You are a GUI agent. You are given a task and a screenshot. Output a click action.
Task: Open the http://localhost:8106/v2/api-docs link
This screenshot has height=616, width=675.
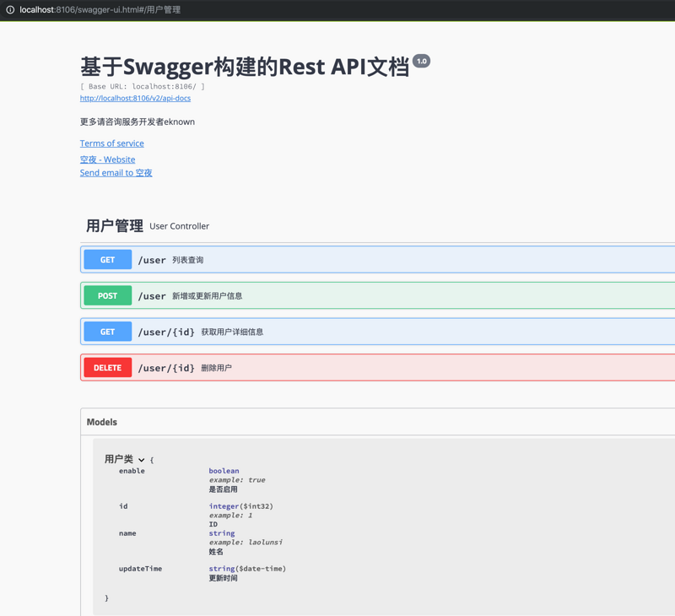[134, 98]
